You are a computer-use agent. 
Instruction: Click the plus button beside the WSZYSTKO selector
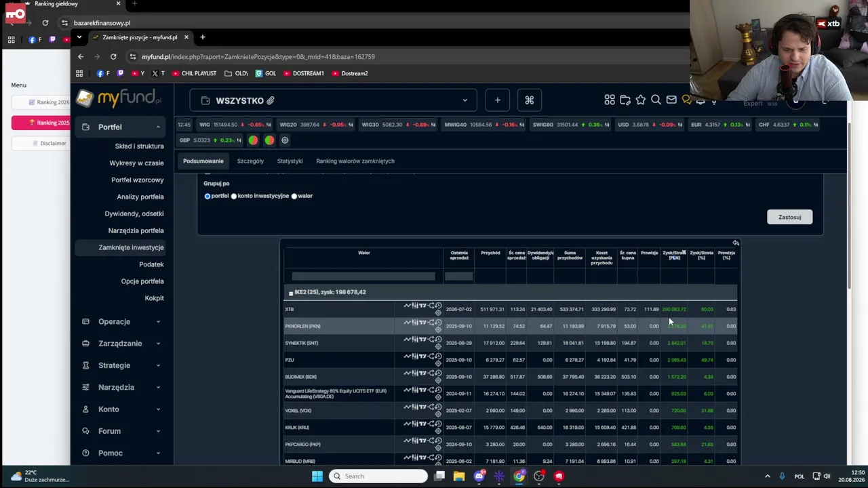pyautogui.click(x=497, y=100)
